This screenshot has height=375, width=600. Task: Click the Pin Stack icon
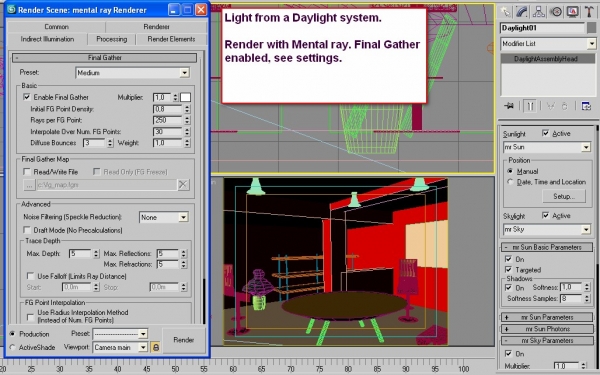[509, 106]
